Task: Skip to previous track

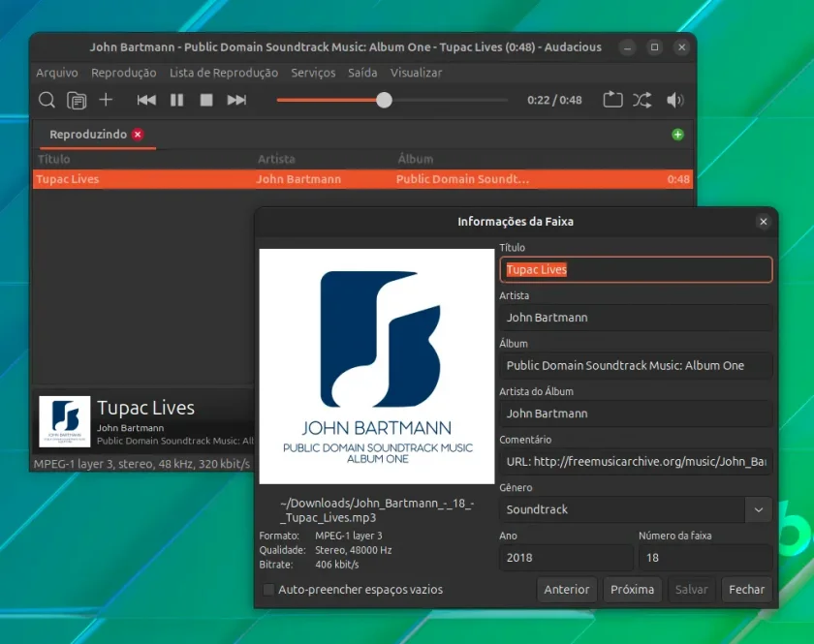Action: [x=146, y=100]
